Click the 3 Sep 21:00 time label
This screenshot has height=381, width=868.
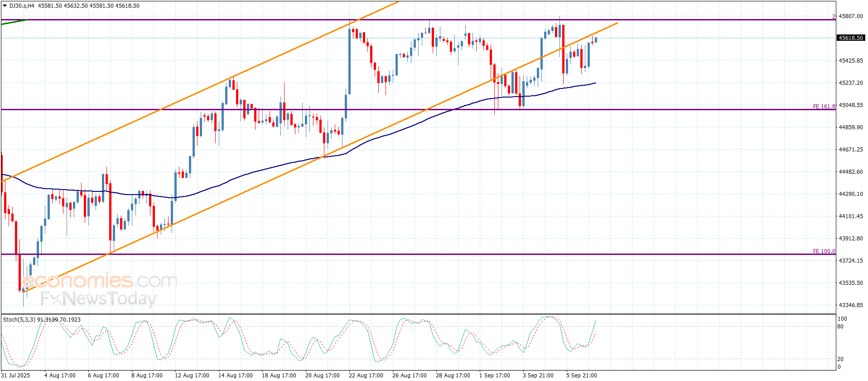pos(538,376)
